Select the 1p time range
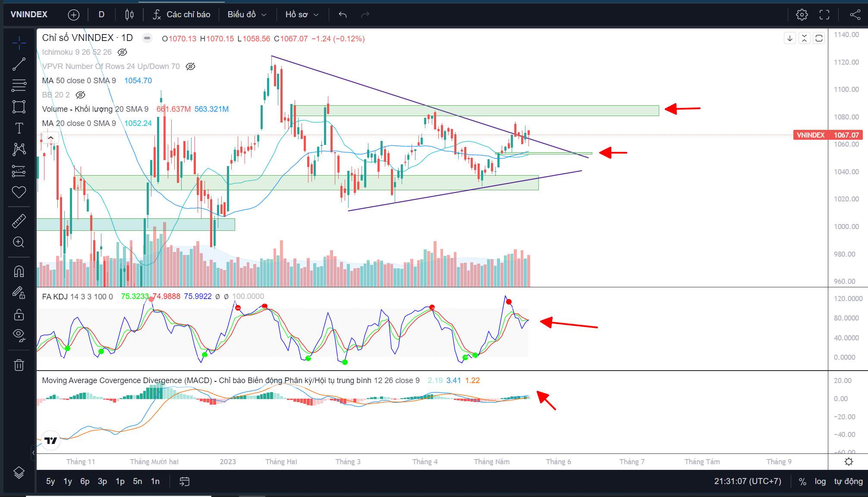The width and height of the screenshot is (868, 497). (x=120, y=481)
